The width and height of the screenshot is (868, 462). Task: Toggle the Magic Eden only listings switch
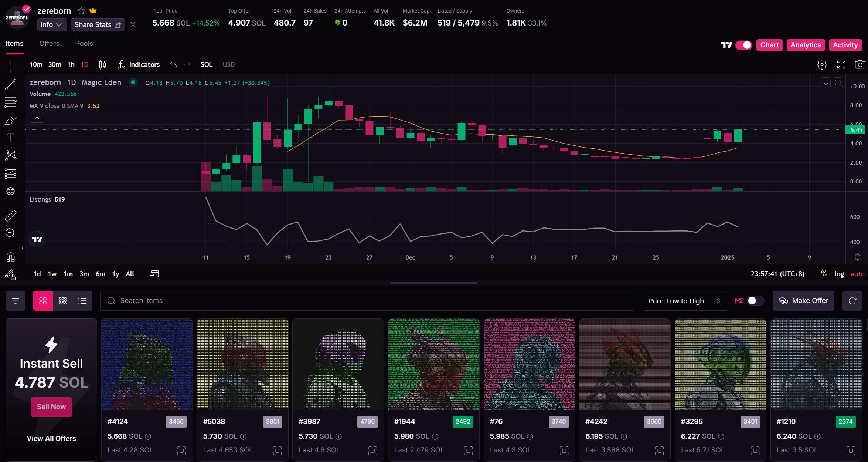pyautogui.click(x=755, y=301)
